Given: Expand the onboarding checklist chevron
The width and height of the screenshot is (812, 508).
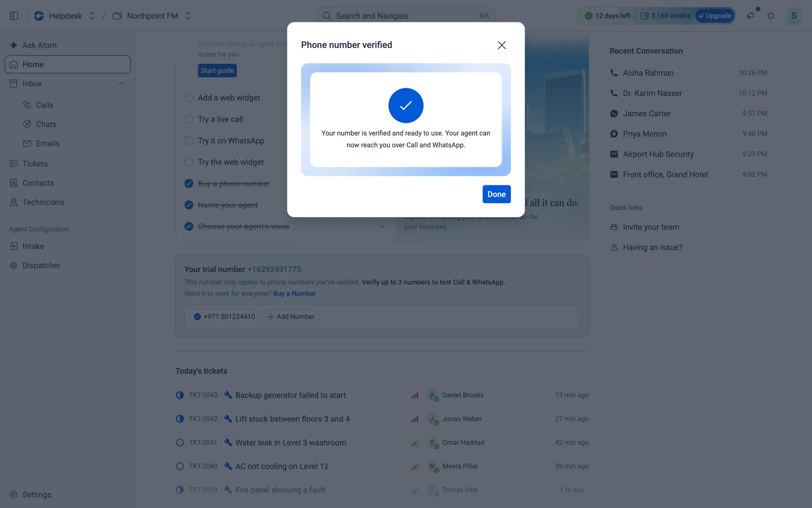Looking at the screenshot, I should click(x=382, y=226).
